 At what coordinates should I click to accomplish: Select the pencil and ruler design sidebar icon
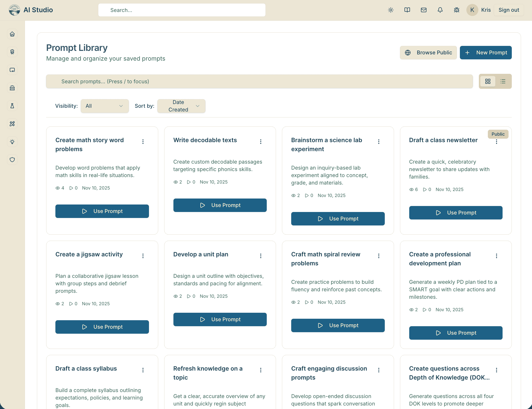click(x=12, y=124)
